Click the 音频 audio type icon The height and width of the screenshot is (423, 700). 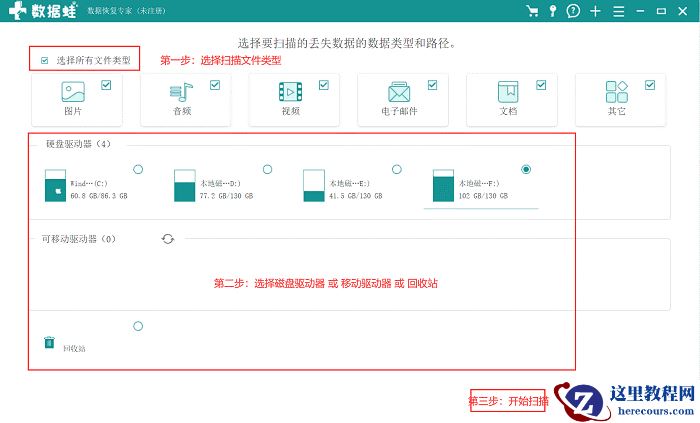tap(181, 92)
